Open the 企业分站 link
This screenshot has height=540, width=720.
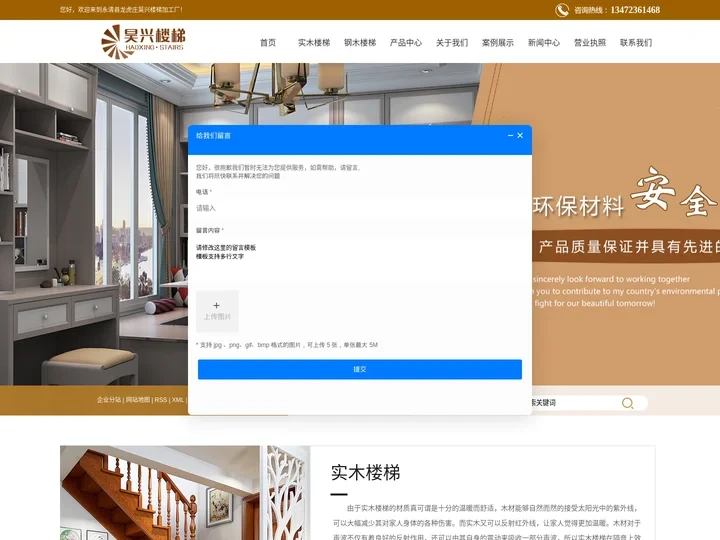(x=109, y=400)
